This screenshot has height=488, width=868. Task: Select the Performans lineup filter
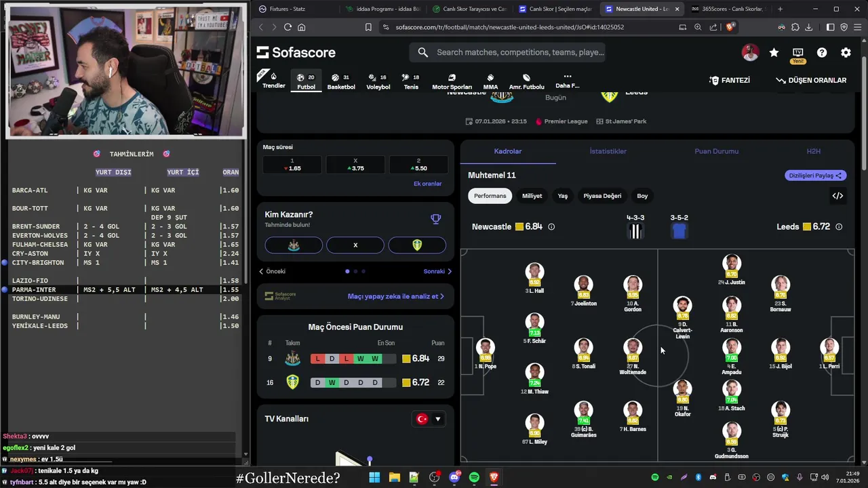pos(490,196)
